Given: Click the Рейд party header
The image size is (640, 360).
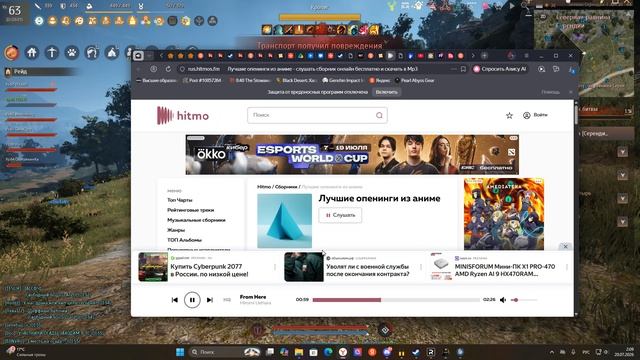Looking at the screenshot, I should pos(41,72).
